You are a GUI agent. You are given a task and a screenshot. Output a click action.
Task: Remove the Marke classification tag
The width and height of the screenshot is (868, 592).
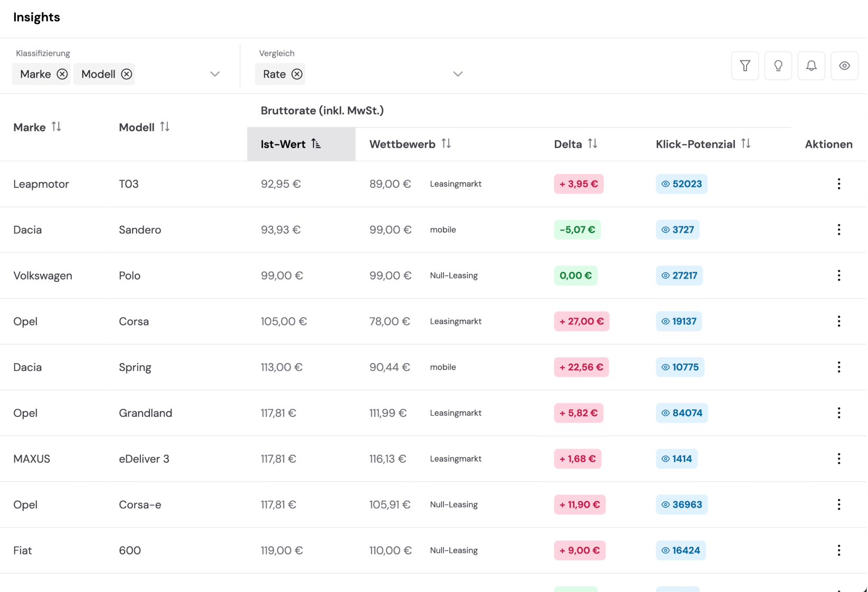pyautogui.click(x=62, y=74)
